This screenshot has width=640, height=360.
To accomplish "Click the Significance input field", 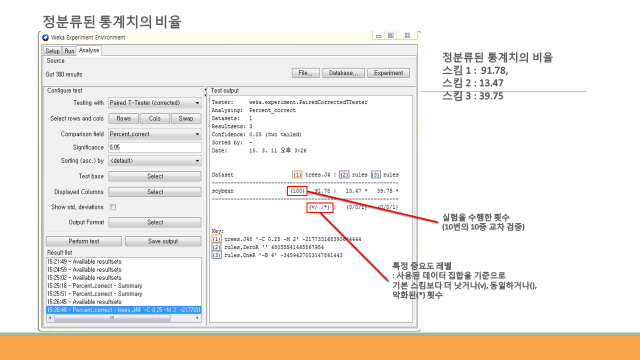I will 155,147.
